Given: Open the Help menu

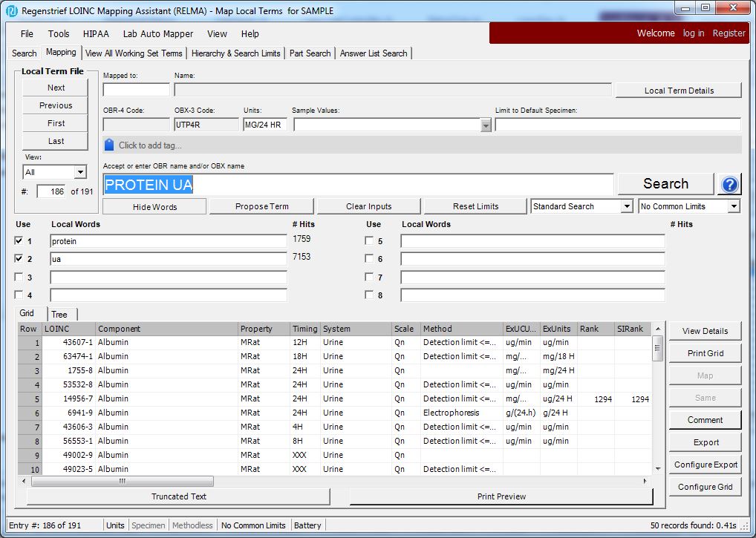Looking at the screenshot, I should click(250, 33).
